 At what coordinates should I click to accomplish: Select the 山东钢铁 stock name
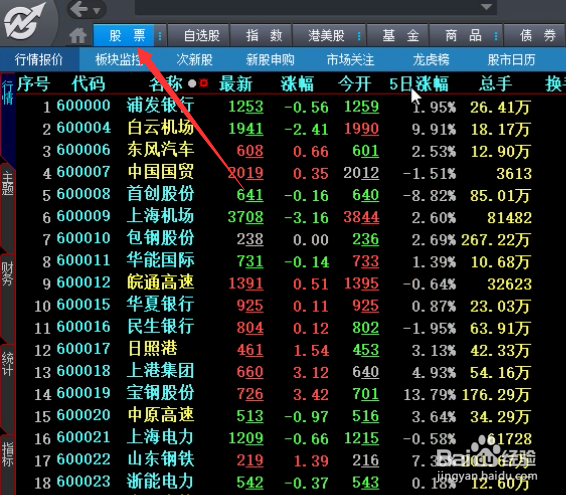[160, 459]
